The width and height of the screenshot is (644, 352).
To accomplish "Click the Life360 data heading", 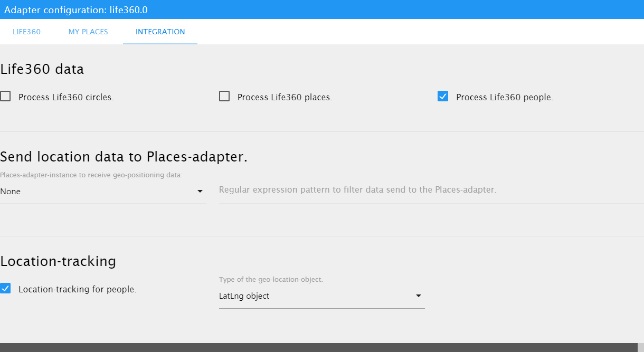I will [42, 69].
